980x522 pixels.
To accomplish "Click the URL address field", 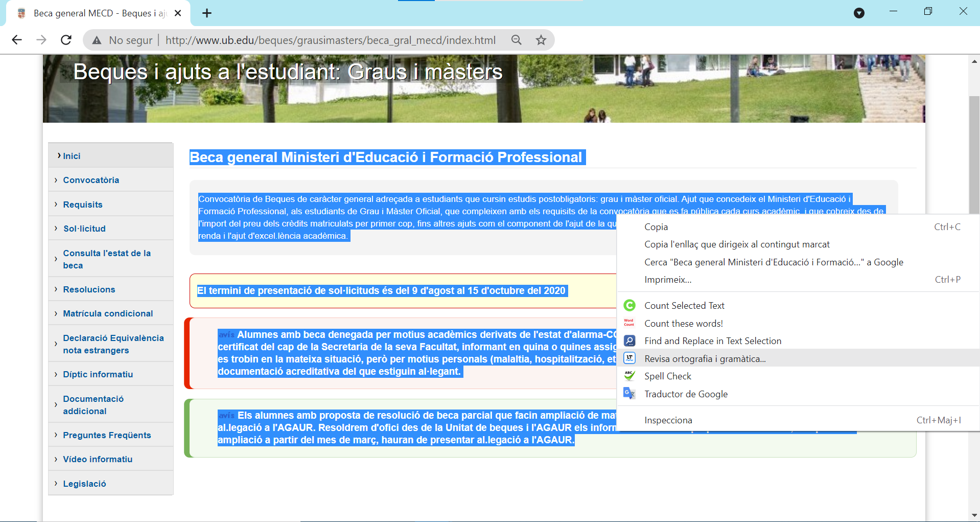I will click(x=330, y=40).
